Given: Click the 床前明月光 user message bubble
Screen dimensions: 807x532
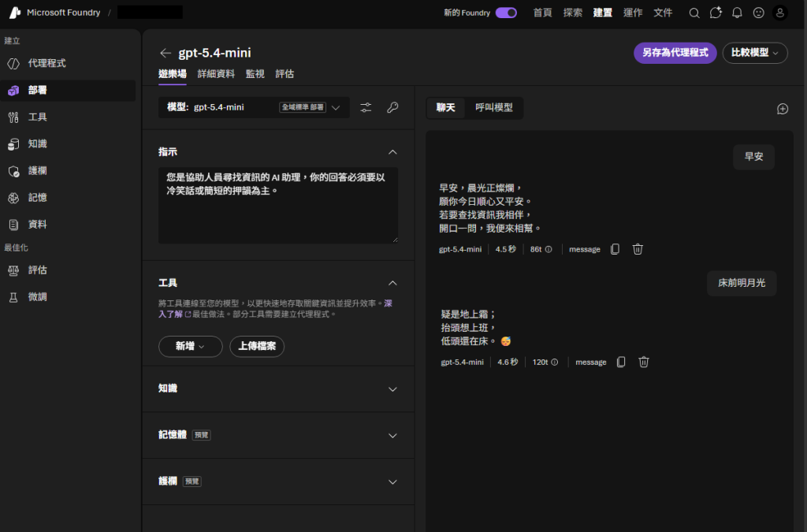Looking at the screenshot, I should pyautogui.click(x=742, y=284).
